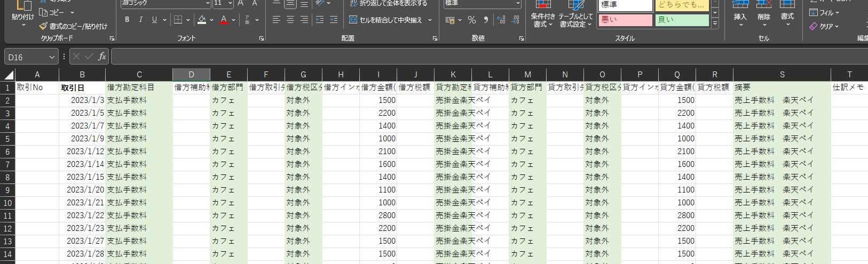Expand the Name Box dropdown arrow
Viewport: 868px width, 264px height.
coord(52,57)
